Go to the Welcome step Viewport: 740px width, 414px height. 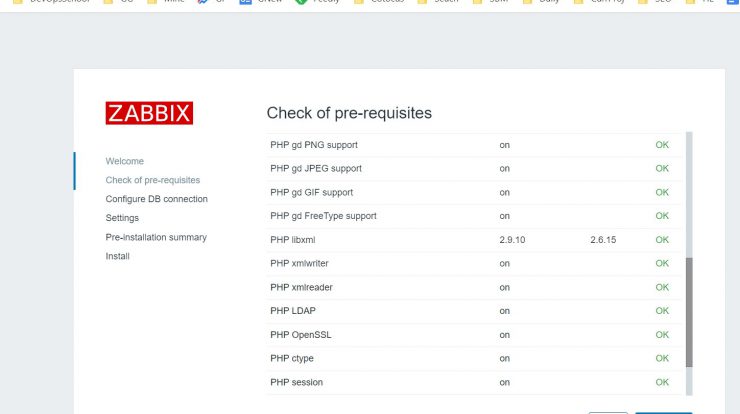(125, 161)
